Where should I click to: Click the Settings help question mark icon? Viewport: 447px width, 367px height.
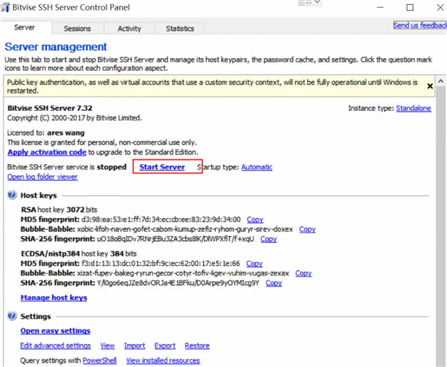point(12,316)
